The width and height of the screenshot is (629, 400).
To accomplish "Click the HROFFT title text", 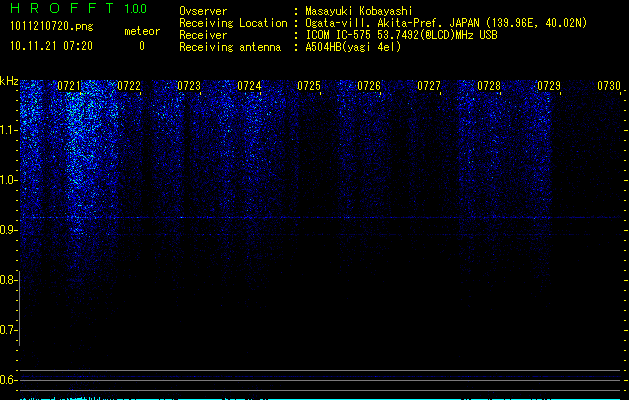I will point(62,8).
